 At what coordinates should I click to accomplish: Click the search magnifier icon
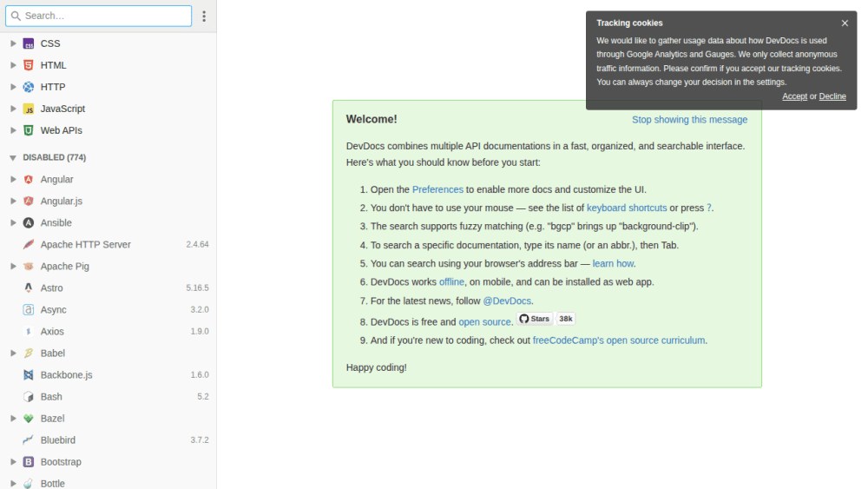tap(16, 16)
